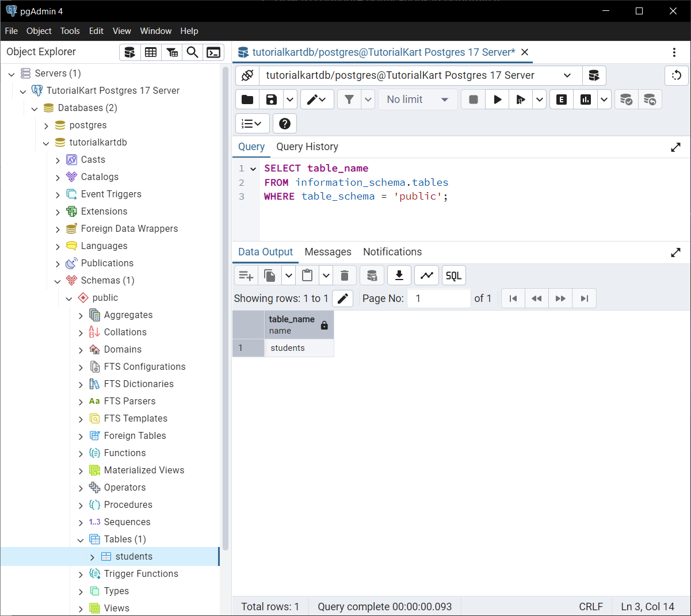Image resolution: width=691 pixels, height=616 pixels.
Task: Open the Object menu
Action: [39, 31]
